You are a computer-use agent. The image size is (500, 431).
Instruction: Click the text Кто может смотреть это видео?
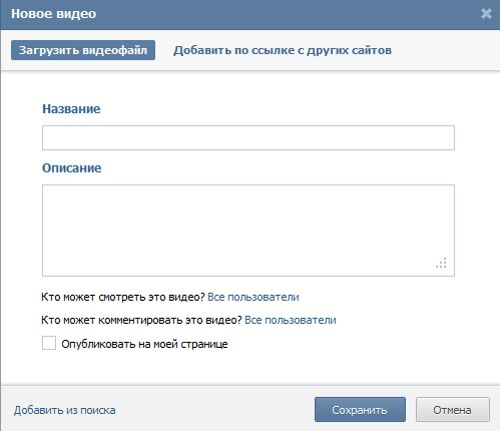pyautogui.click(x=123, y=297)
